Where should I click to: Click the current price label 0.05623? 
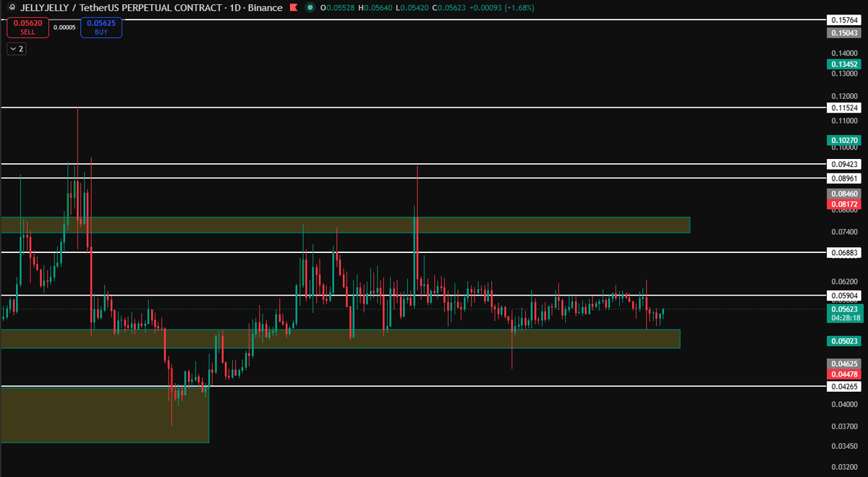pos(844,309)
